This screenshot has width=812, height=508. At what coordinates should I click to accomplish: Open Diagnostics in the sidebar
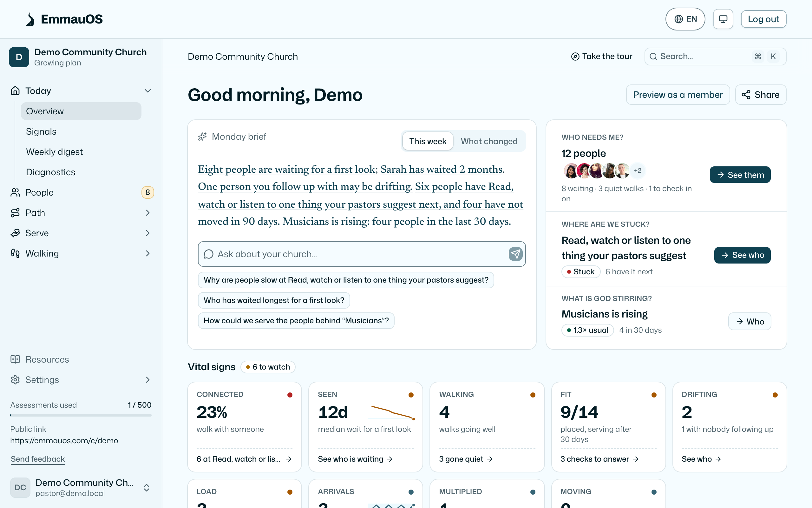[81, 172]
